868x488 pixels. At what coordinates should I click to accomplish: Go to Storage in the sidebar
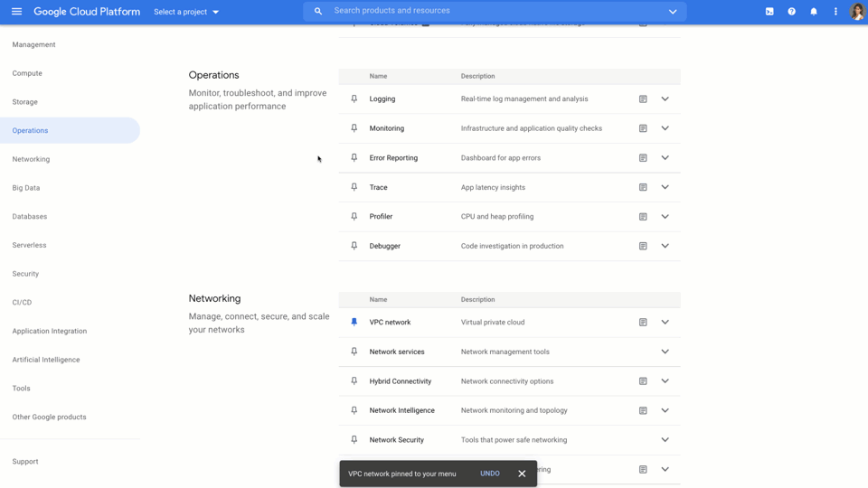tap(25, 102)
